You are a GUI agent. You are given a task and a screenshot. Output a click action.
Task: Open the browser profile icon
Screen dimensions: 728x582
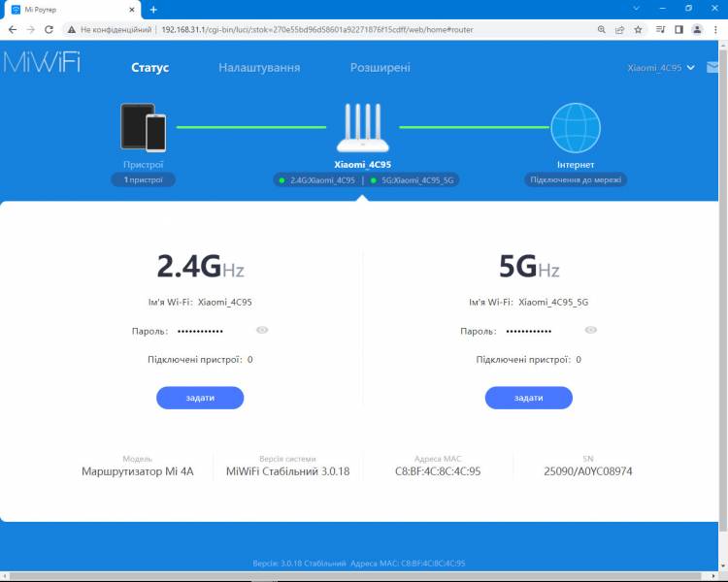697,30
